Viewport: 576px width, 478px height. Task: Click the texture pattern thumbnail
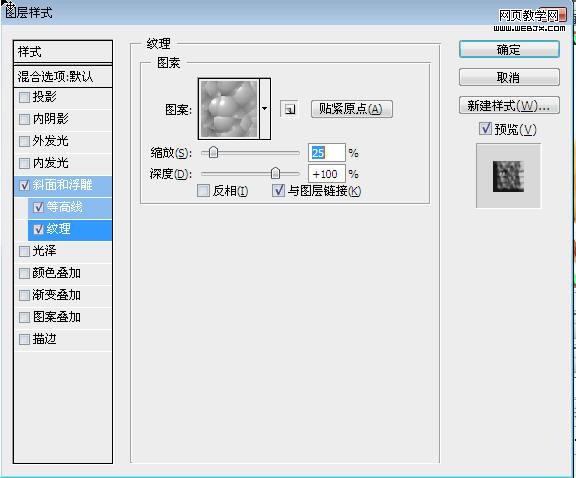pyautogui.click(x=228, y=109)
